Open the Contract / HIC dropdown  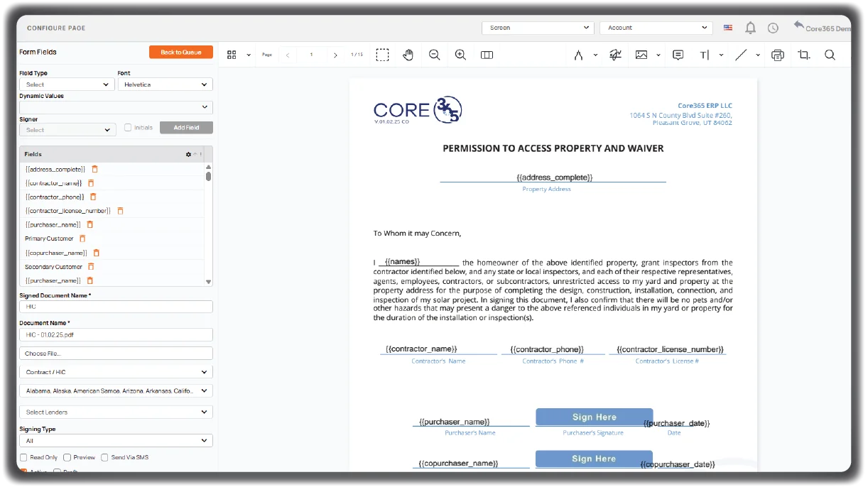tap(116, 372)
